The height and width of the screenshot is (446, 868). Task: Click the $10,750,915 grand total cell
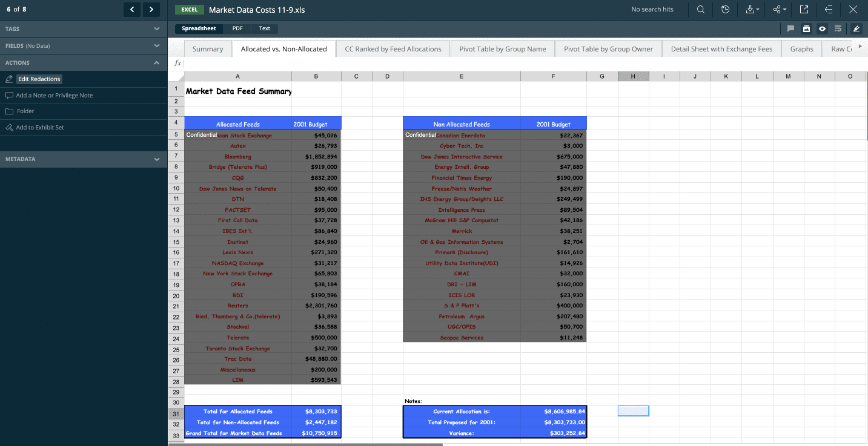point(316,433)
